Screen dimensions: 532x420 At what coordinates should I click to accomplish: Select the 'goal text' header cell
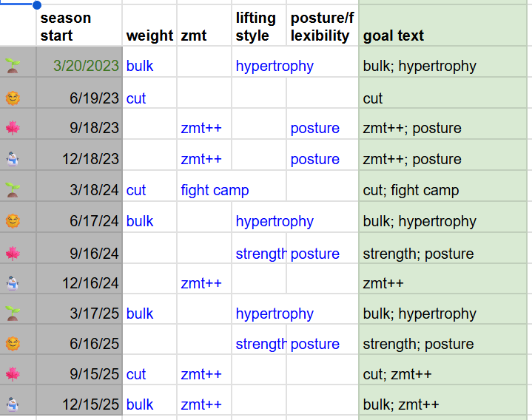[442, 25]
